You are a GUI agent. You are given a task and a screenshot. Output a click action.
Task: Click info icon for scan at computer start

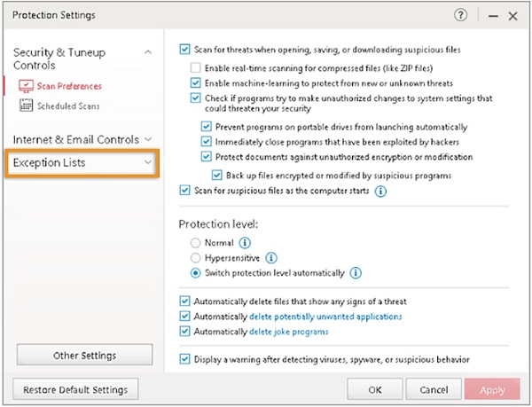click(x=381, y=190)
